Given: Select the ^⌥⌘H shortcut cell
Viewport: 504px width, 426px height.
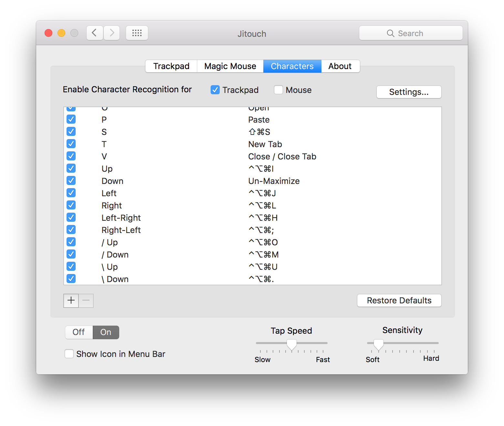Looking at the screenshot, I should [263, 218].
